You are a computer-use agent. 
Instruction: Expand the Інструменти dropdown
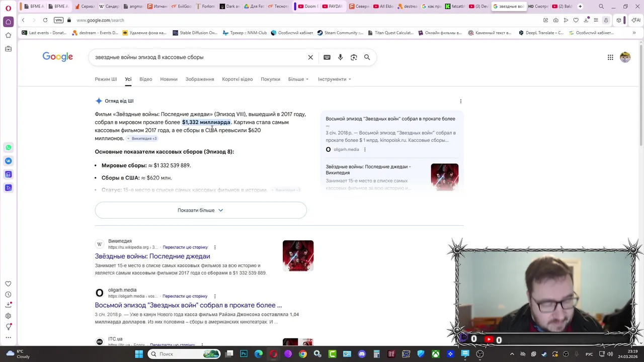coord(335,79)
